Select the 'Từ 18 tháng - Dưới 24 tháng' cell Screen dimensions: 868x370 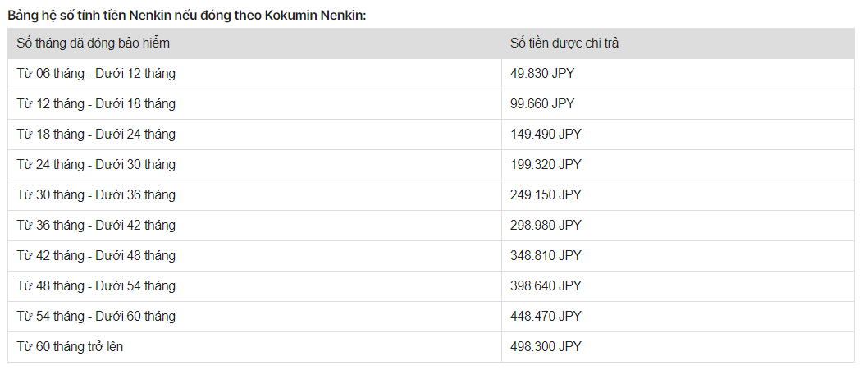click(254, 135)
